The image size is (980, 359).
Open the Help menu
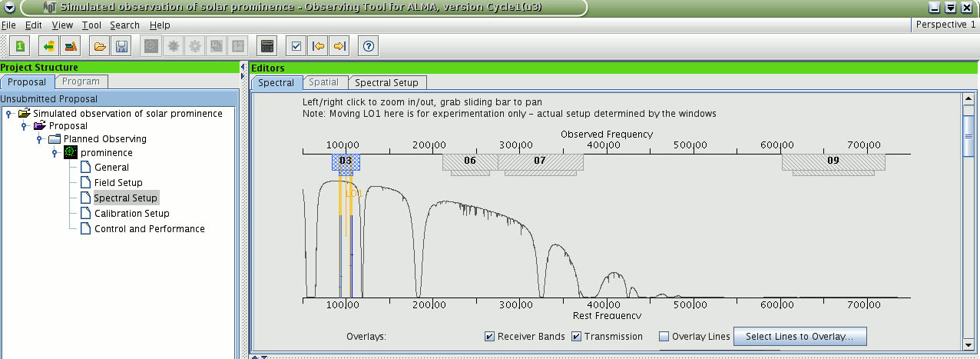[x=160, y=25]
